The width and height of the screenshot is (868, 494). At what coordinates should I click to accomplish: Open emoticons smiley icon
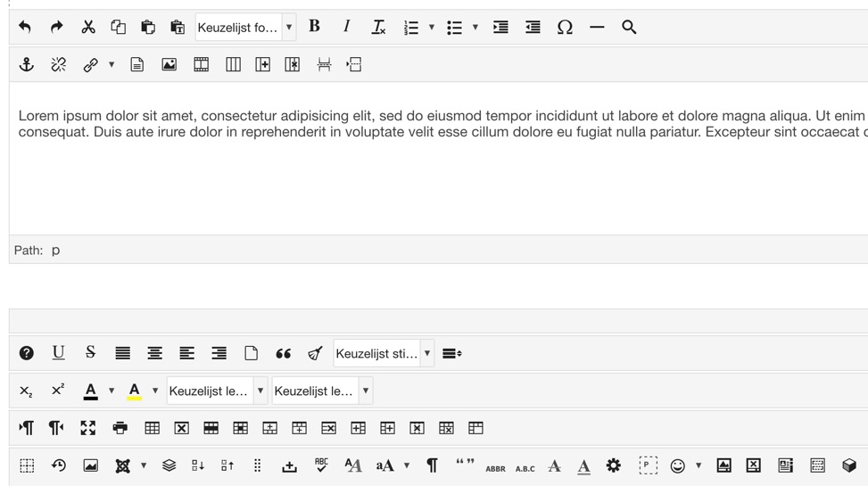(678, 465)
